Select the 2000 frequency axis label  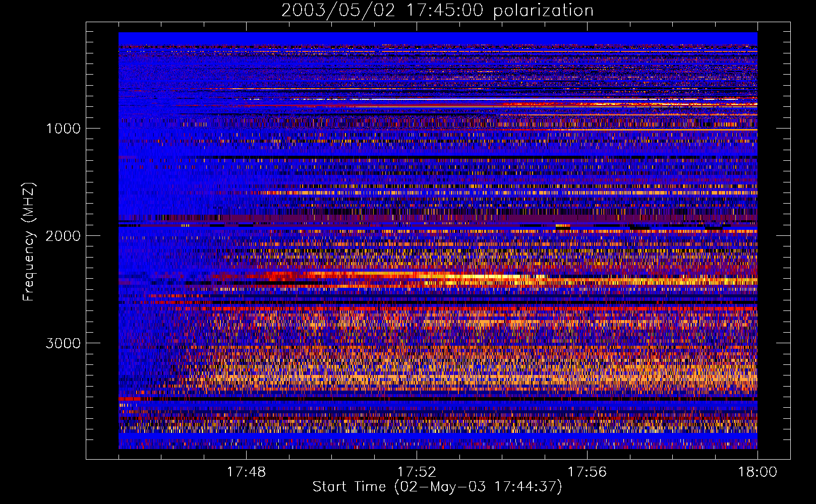pyautogui.click(x=63, y=236)
